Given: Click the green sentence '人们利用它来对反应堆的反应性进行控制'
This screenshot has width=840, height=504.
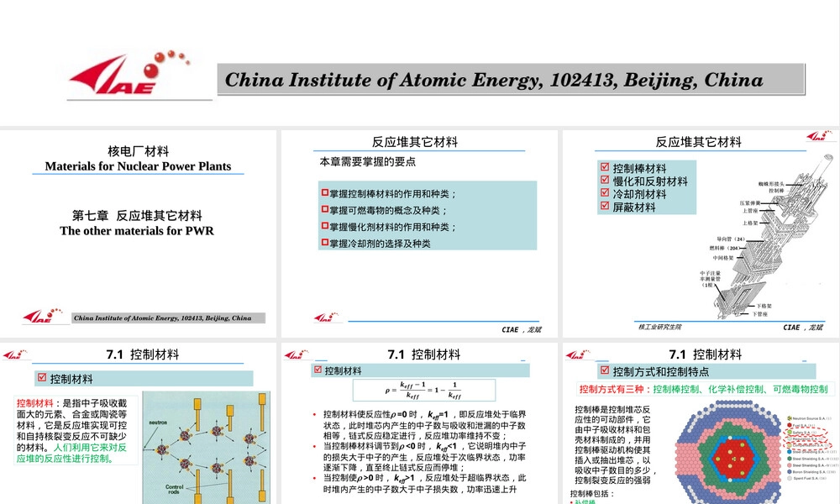Looking at the screenshot, I should point(71,453).
